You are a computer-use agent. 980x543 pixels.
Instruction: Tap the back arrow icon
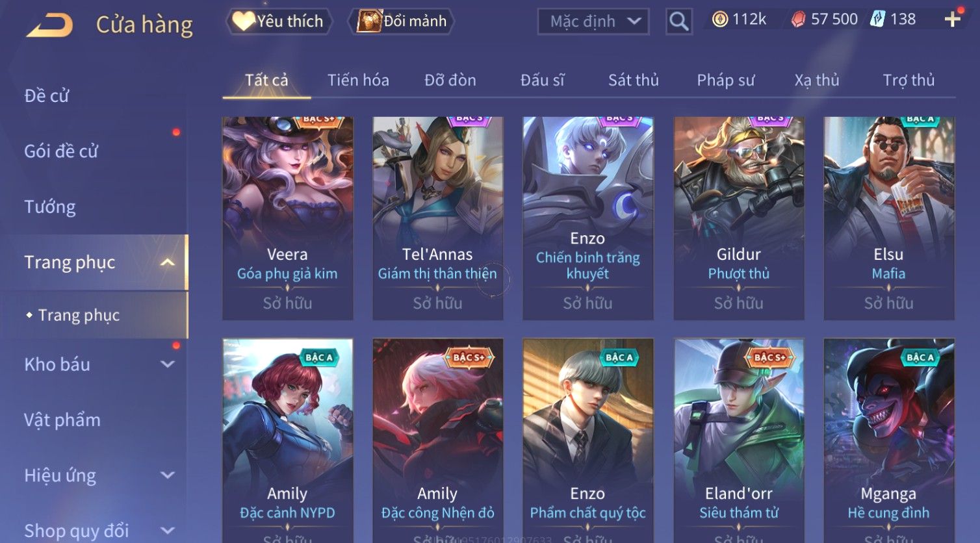tap(49, 25)
